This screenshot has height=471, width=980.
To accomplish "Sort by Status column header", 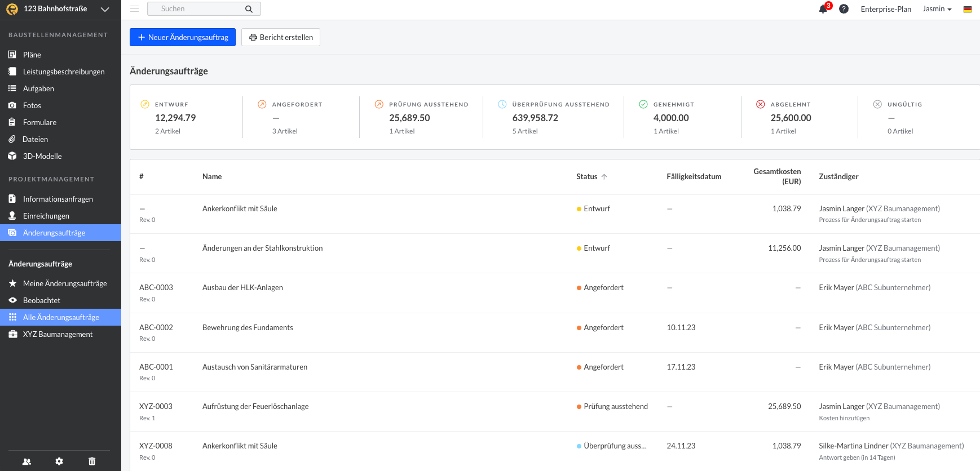I will click(591, 176).
